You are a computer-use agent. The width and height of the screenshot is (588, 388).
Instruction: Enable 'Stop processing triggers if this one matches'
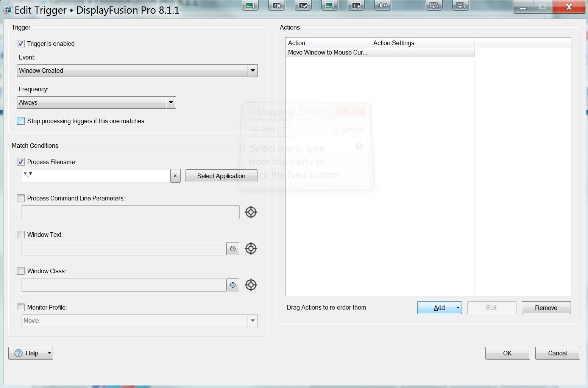point(21,121)
